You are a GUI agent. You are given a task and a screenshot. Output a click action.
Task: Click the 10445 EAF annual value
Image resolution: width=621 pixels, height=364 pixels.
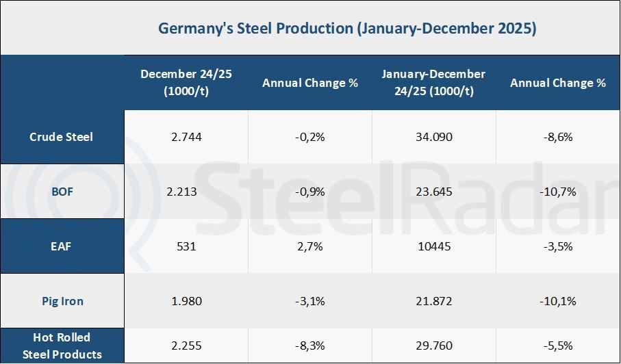[x=434, y=246]
